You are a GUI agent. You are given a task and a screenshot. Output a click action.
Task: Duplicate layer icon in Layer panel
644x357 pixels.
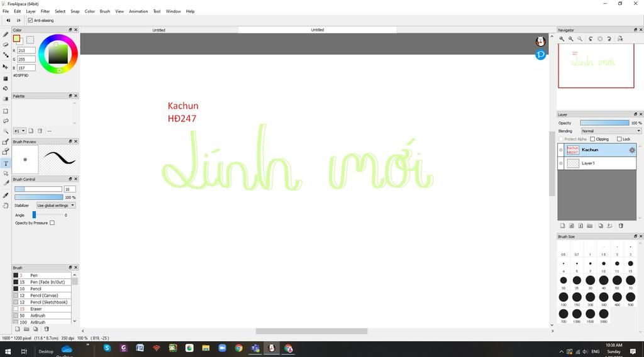(601, 226)
